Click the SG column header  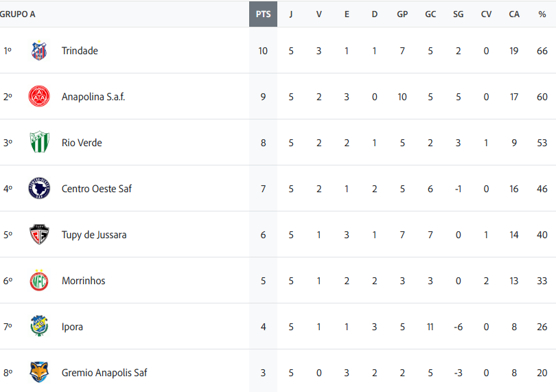[x=458, y=14]
